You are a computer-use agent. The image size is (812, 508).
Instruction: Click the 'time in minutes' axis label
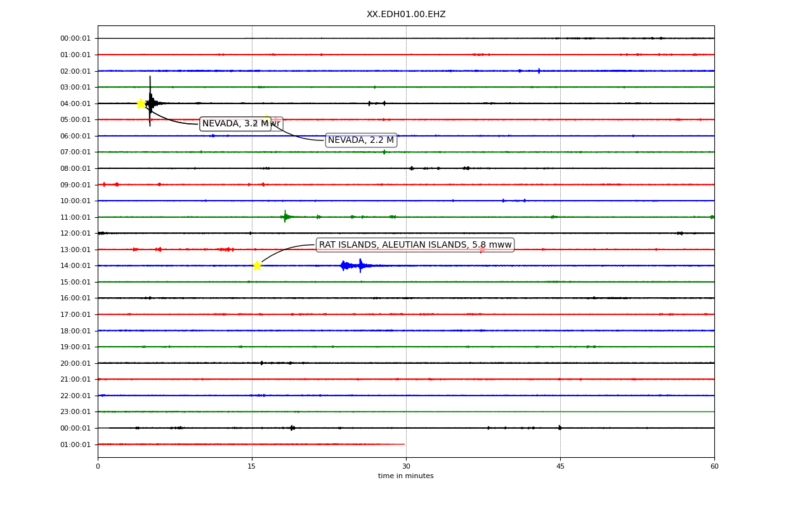click(406, 476)
